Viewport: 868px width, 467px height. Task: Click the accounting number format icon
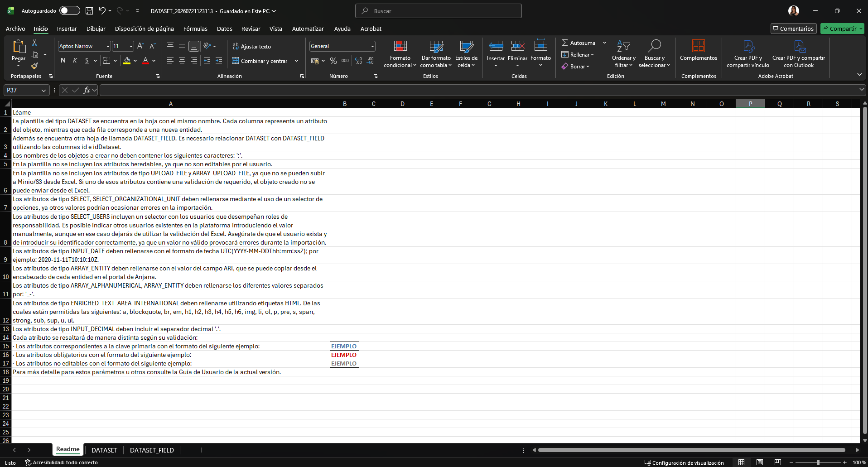315,61
